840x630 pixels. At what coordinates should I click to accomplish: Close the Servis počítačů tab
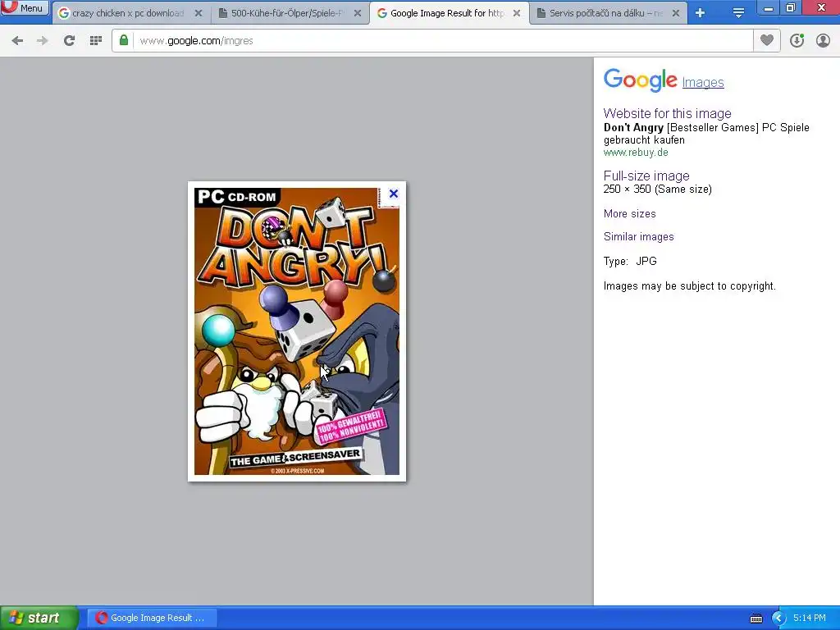[676, 13]
